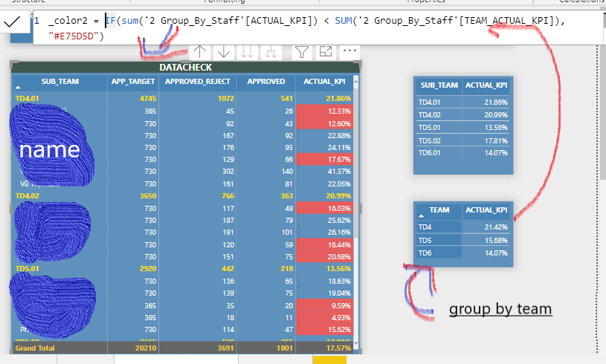Screen dimensions: 606x364
Task: Click the TD4 row in team table
Action: [463, 227]
